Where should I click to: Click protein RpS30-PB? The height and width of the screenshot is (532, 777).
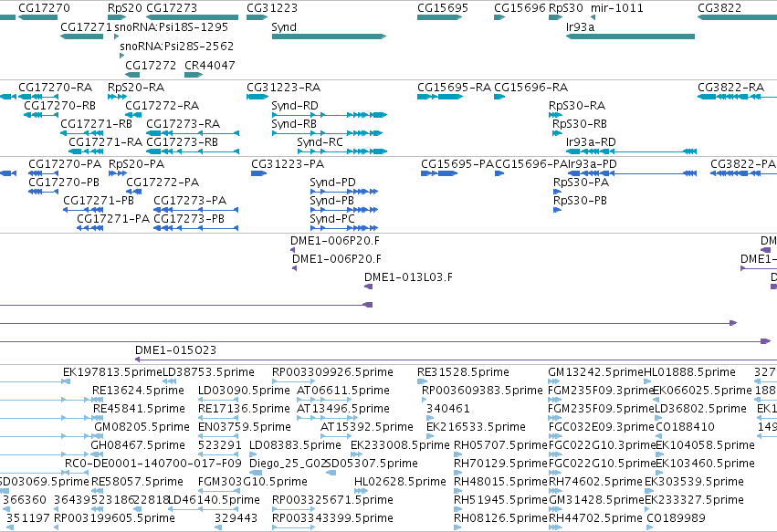click(x=581, y=201)
